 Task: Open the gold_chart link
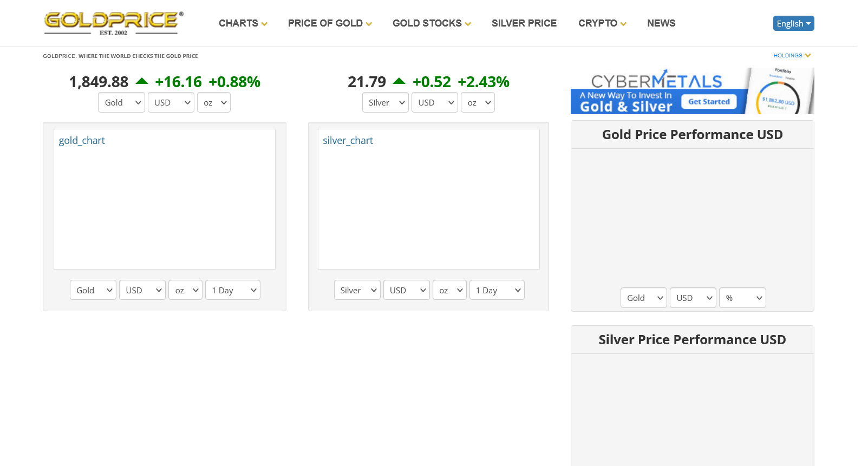(x=82, y=141)
